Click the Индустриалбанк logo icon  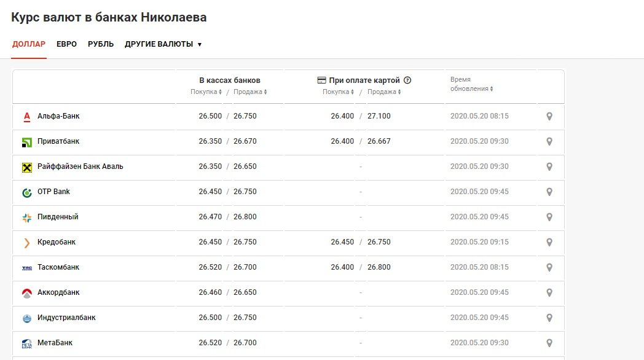point(26,318)
